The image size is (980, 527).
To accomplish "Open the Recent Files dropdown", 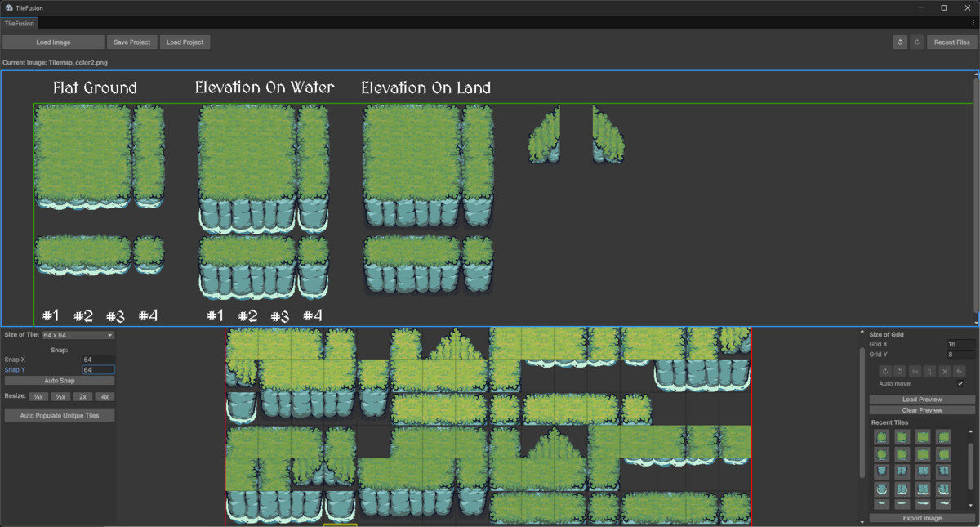I will (951, 42).
